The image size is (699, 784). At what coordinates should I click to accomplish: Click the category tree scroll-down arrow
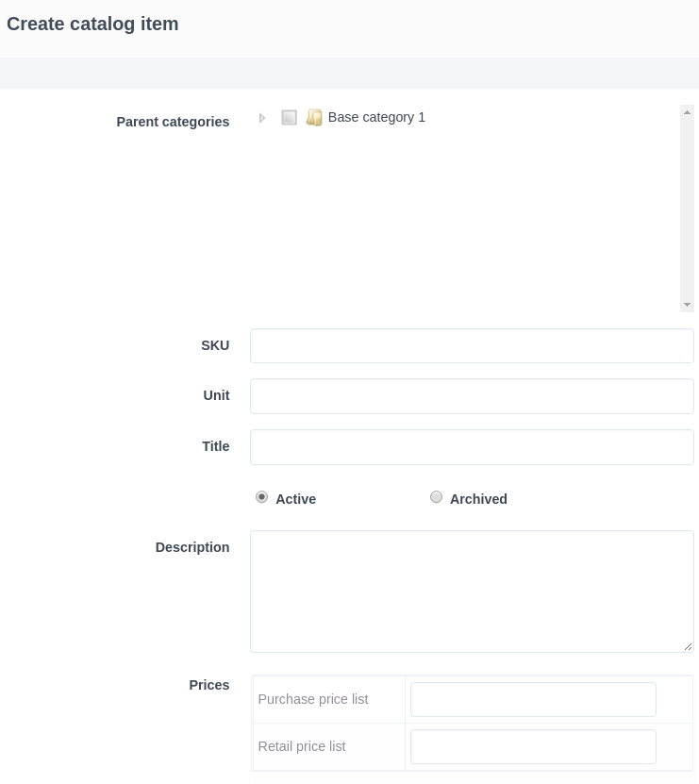687,305
